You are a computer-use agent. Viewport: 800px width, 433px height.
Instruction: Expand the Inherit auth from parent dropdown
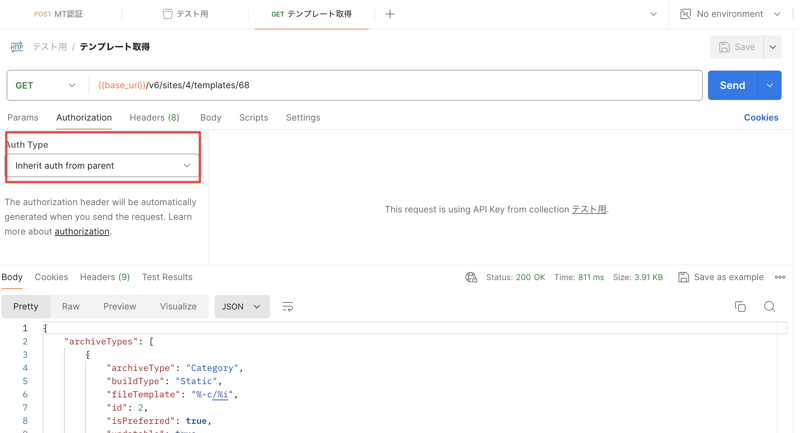[x=102, y=166]
